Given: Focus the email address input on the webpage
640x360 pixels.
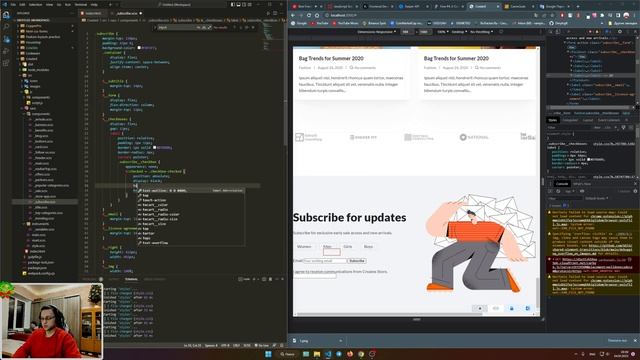Looking at the screenshot, I should tap(324, 260).
